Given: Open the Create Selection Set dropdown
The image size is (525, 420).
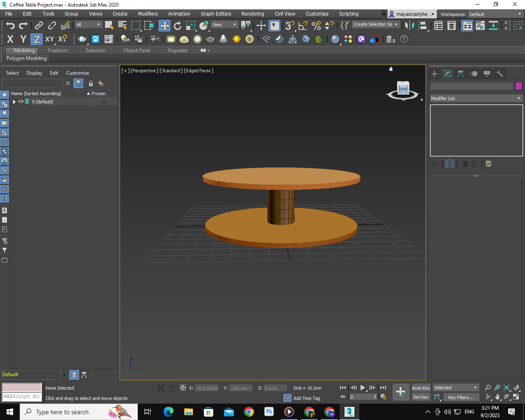Looking at the screenshot, I should point(376,25).
